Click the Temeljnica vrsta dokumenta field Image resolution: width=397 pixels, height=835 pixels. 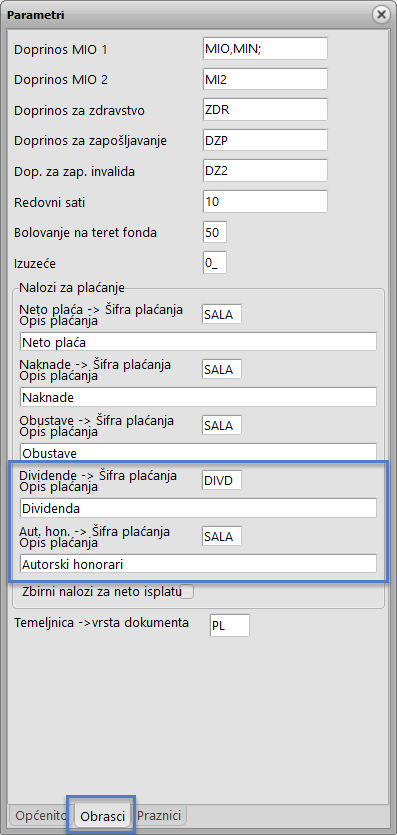tap(229, 625)
